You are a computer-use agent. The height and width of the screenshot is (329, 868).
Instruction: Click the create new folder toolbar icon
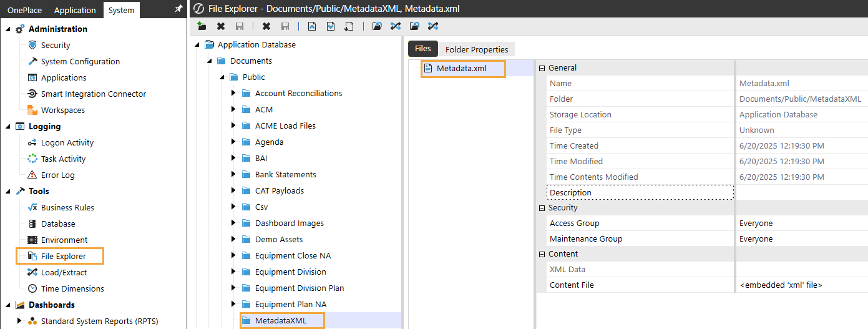(x=202, y=26)
